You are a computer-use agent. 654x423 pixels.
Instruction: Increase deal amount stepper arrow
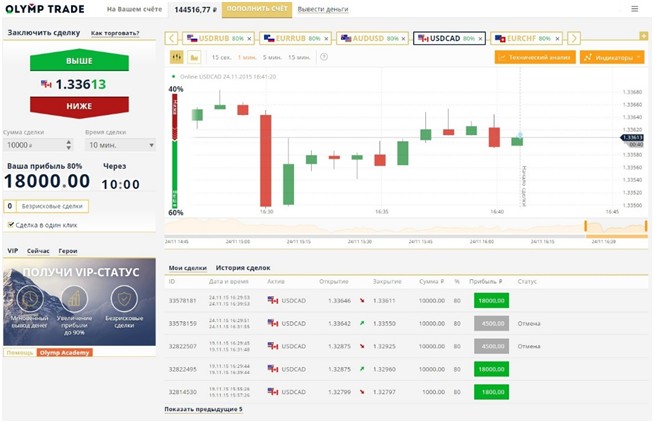pyautogui.click(x=69, y=142)
